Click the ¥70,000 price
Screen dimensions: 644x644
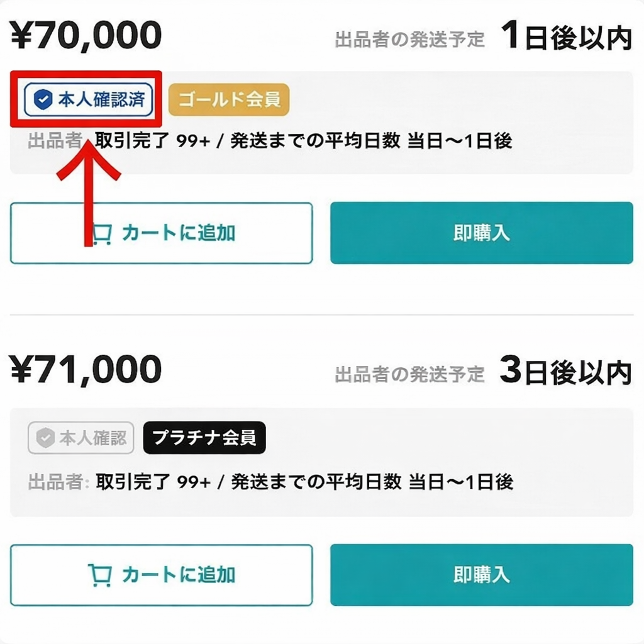tap(86, 35)
